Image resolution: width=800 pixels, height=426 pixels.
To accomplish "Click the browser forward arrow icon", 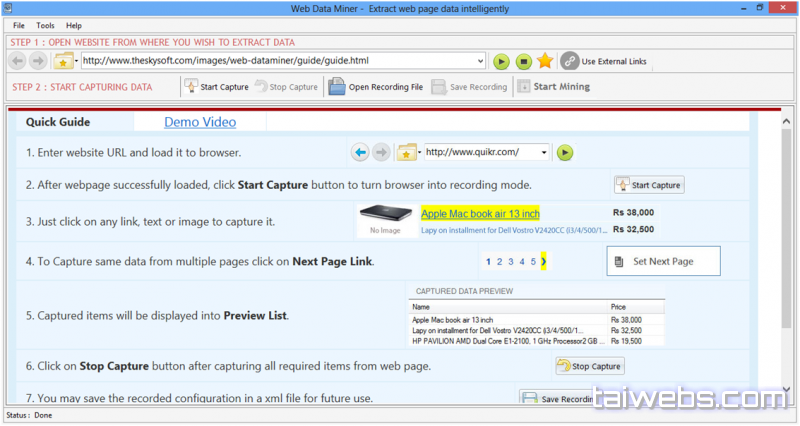I will (x=38, y=61).
